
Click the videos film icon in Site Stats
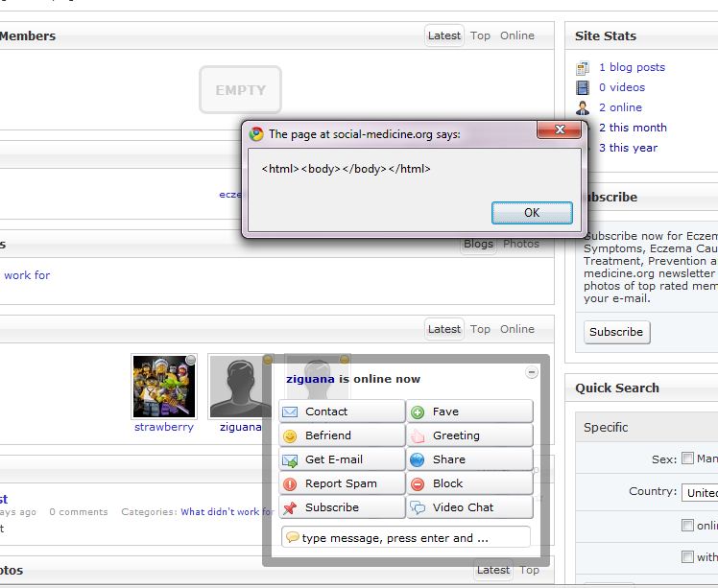583,87
